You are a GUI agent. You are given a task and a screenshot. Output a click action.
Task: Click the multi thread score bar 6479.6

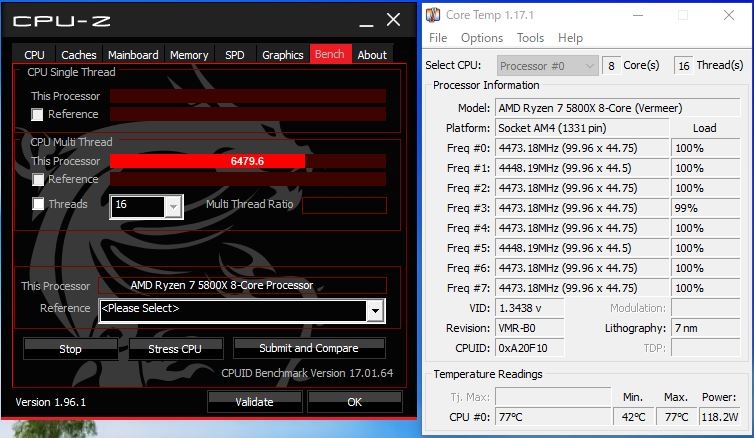coord(248,161)
